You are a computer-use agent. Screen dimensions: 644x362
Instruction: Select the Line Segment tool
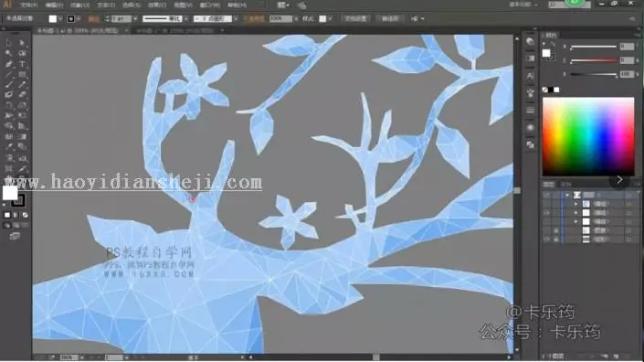pos(8,74)
